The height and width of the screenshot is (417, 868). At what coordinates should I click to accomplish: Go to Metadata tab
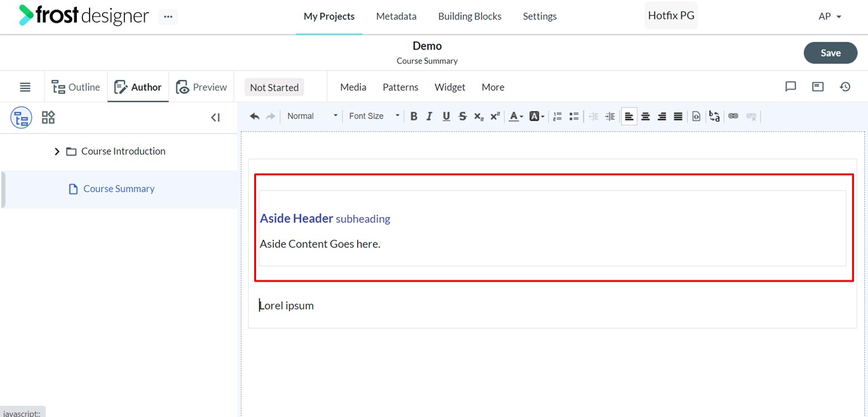(x=397, y=17)
